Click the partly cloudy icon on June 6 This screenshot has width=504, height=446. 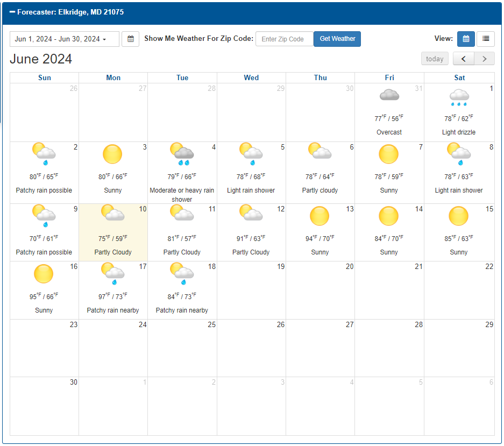pos(320,151)
